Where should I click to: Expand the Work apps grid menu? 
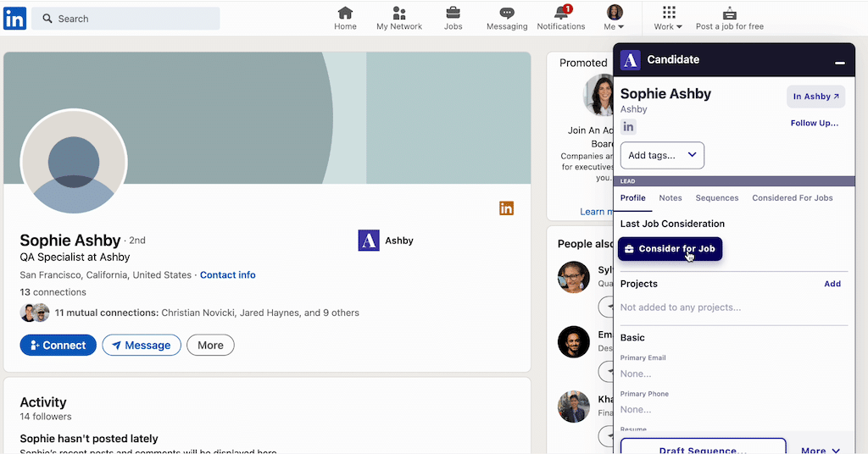pyautogui.click(x=668, y=19)
